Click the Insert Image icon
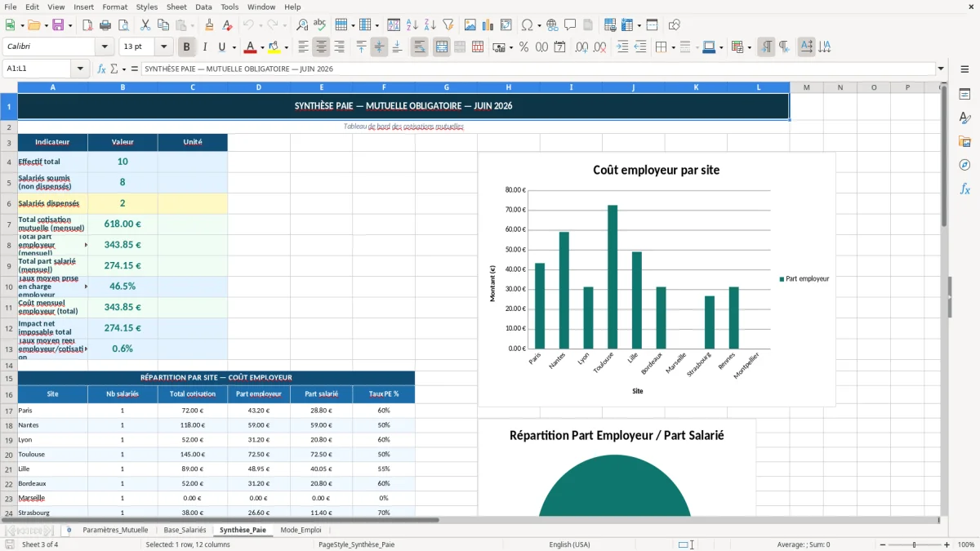 coord(470,25)
